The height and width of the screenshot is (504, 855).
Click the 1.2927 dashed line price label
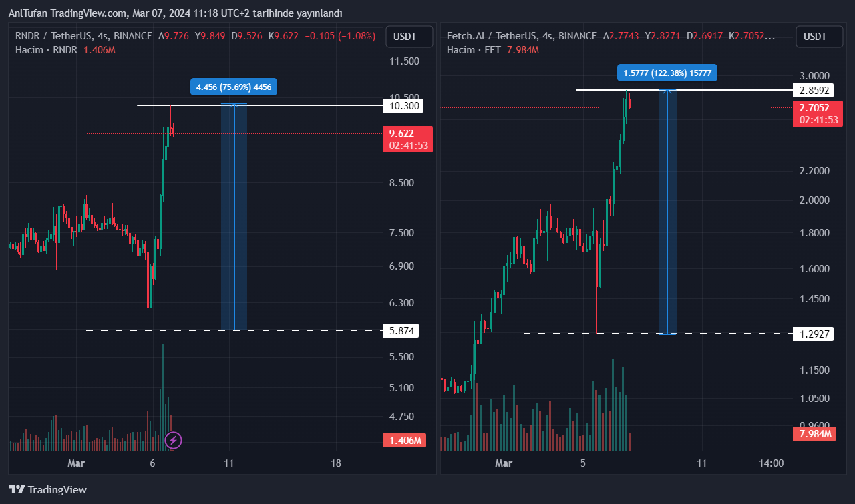click(813, 334)
